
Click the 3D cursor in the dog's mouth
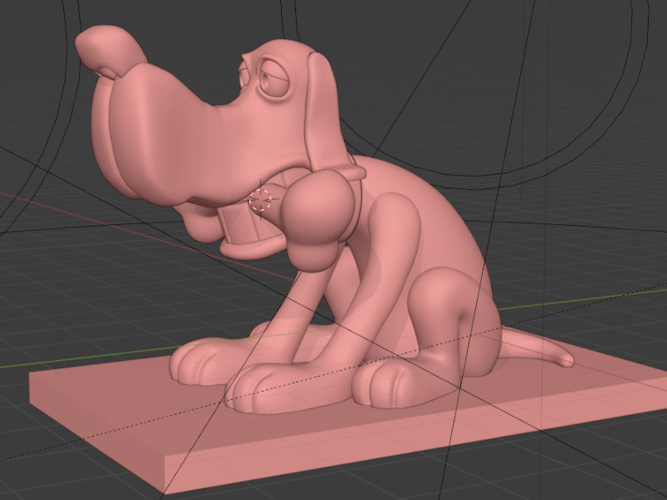(x=260, y=200)
